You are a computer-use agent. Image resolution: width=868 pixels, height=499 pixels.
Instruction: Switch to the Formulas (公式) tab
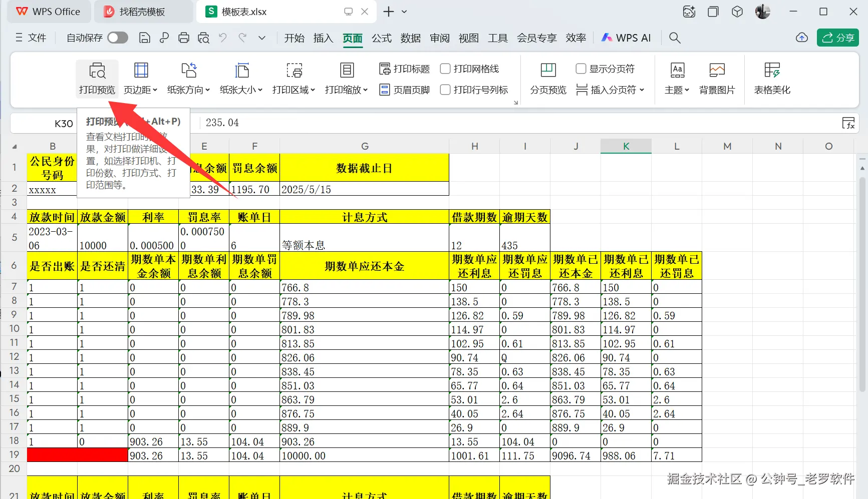(382, 38)
